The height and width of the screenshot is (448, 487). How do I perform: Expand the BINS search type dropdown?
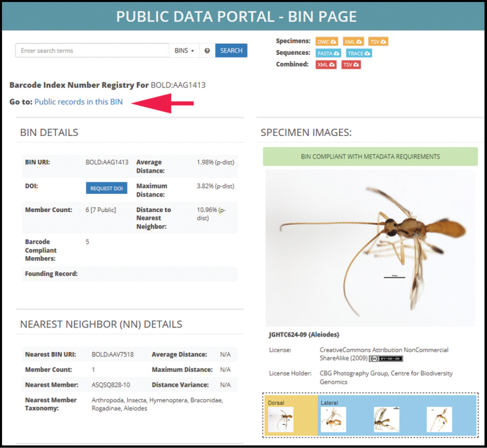click(x=184, y=50)
